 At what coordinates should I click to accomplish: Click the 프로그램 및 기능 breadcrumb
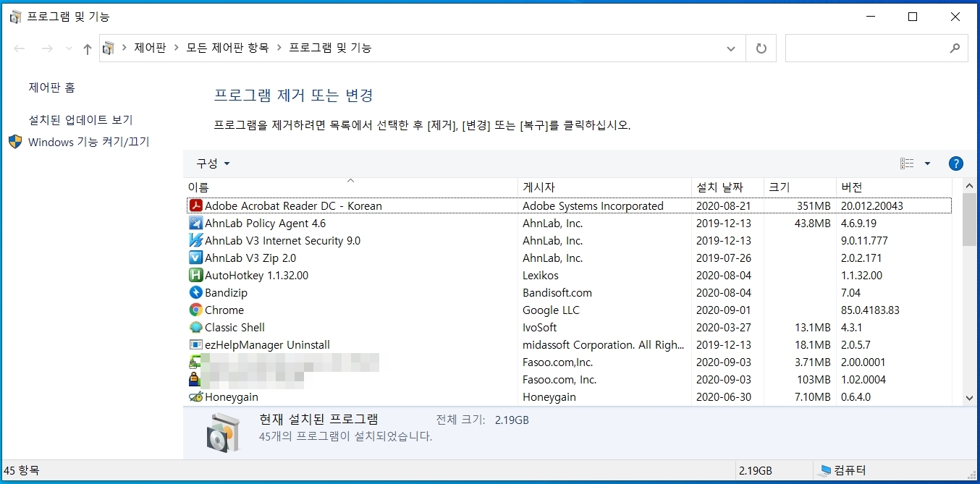[330, 48]
